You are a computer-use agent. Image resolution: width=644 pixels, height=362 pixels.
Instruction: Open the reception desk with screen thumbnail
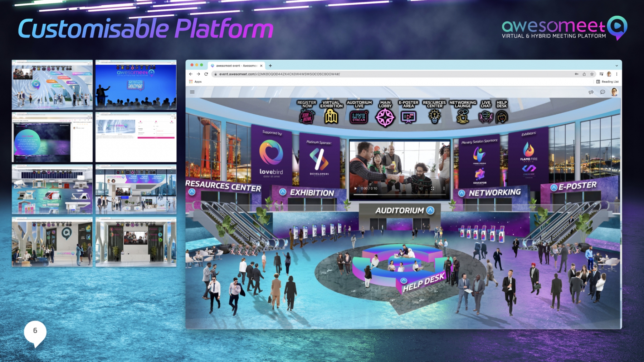136,242
